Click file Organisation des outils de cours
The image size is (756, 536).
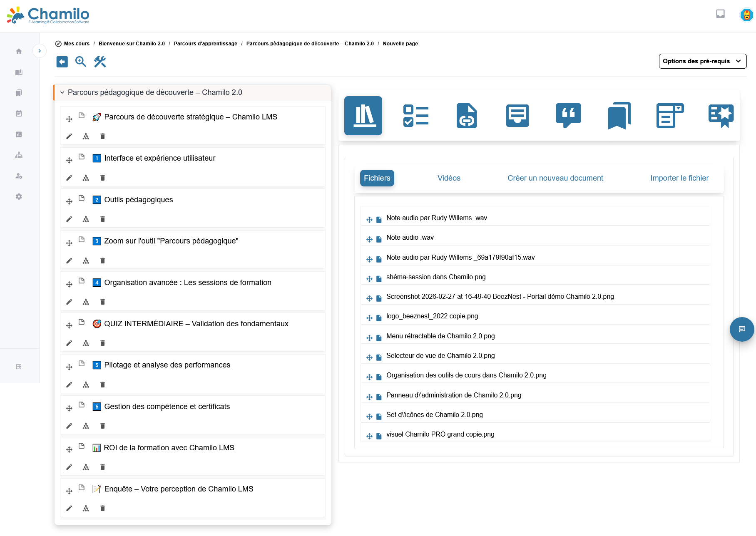[x=466, y=375]
